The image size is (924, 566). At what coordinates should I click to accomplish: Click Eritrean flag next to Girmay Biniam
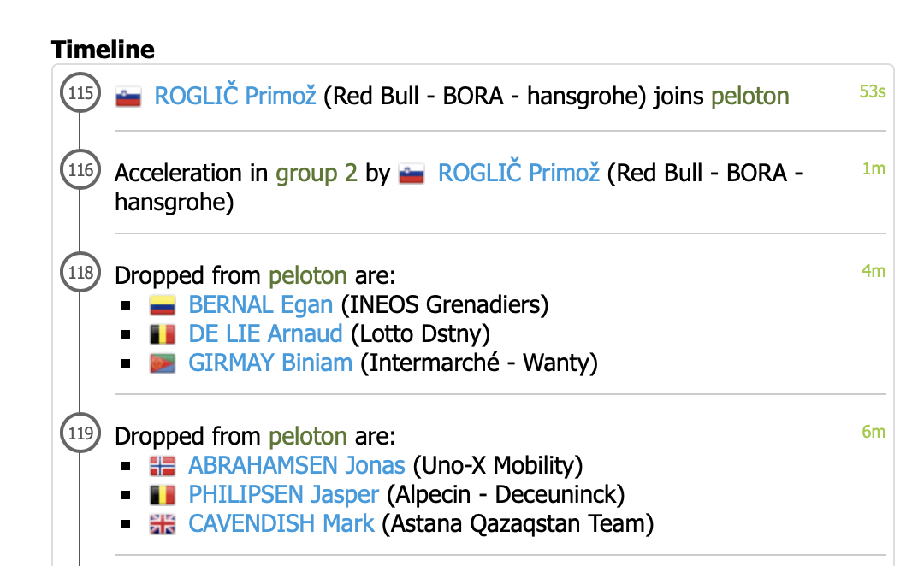[163, 363]
